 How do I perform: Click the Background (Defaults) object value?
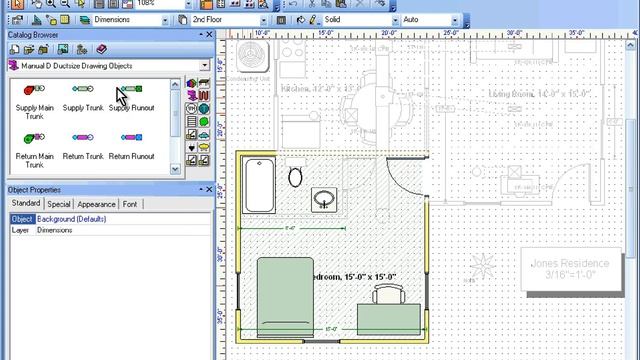(71, 219)
